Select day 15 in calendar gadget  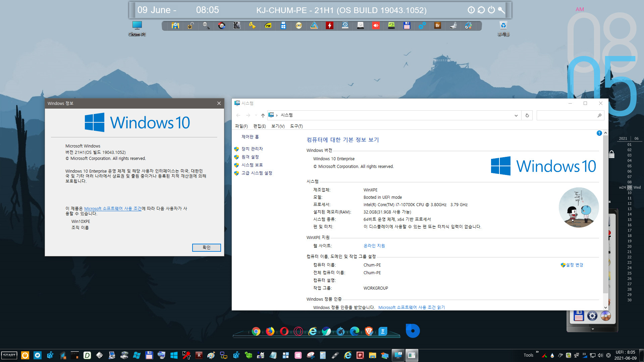(630, 220)
